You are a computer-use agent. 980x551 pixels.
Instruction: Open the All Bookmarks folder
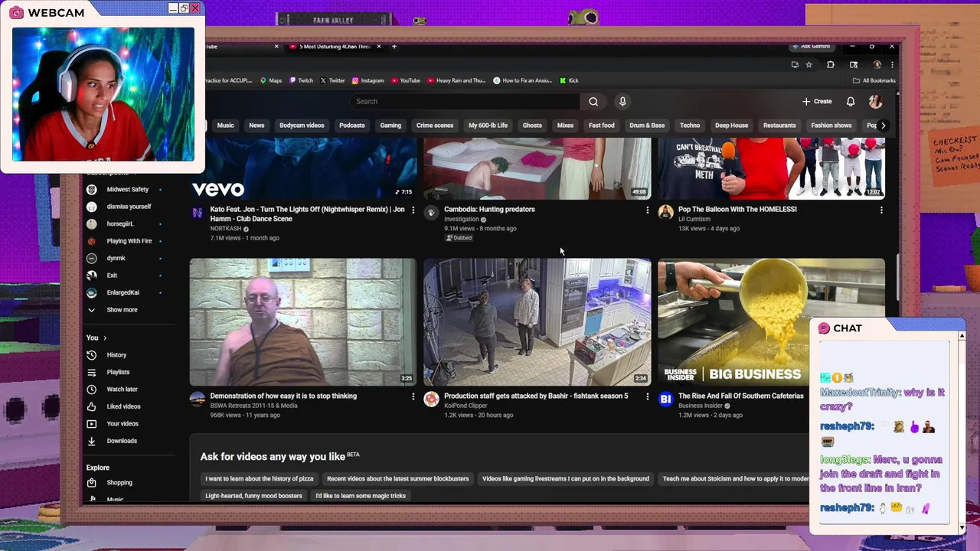tap(874, 80)
